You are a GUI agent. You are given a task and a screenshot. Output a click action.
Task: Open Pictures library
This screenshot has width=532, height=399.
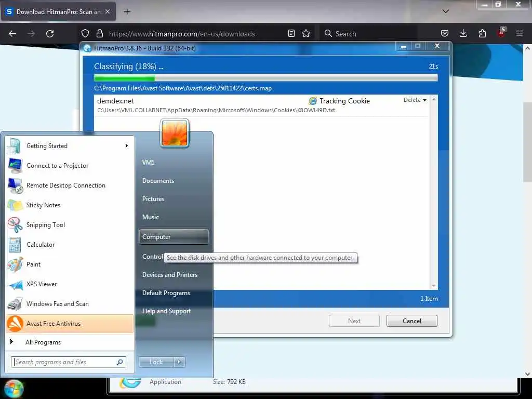(x=153, y=199)
